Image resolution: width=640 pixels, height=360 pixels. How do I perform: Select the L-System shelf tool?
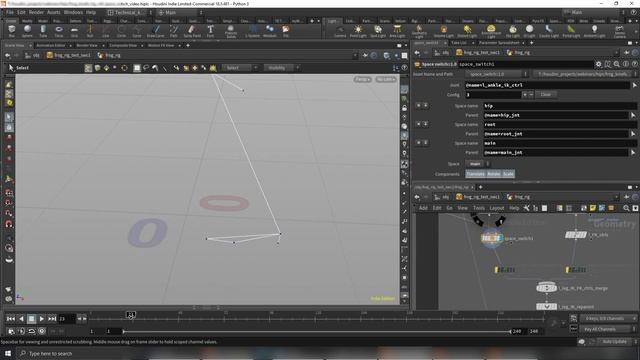click(x=253, y=31)
